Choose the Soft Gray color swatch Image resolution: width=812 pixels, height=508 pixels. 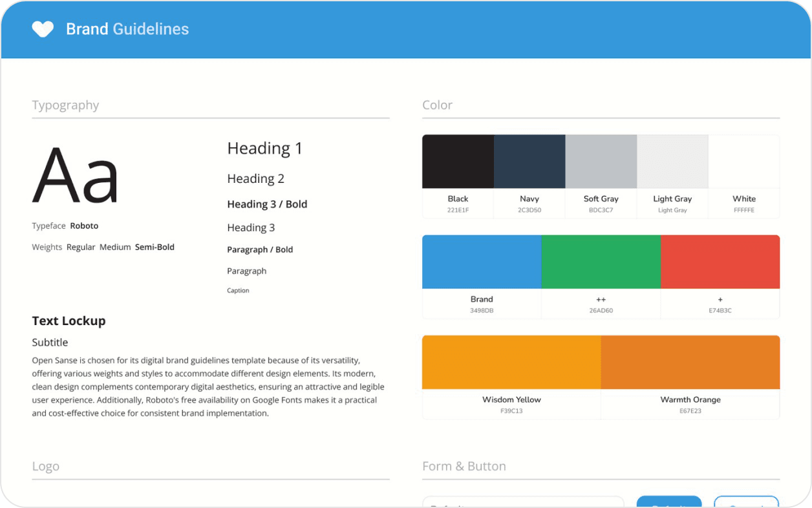[x=601, y=162]
